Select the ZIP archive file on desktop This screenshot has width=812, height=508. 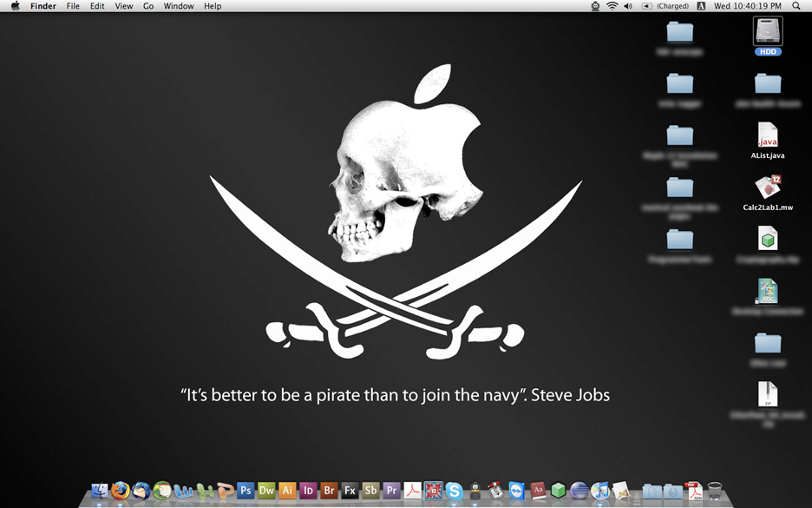768,394
